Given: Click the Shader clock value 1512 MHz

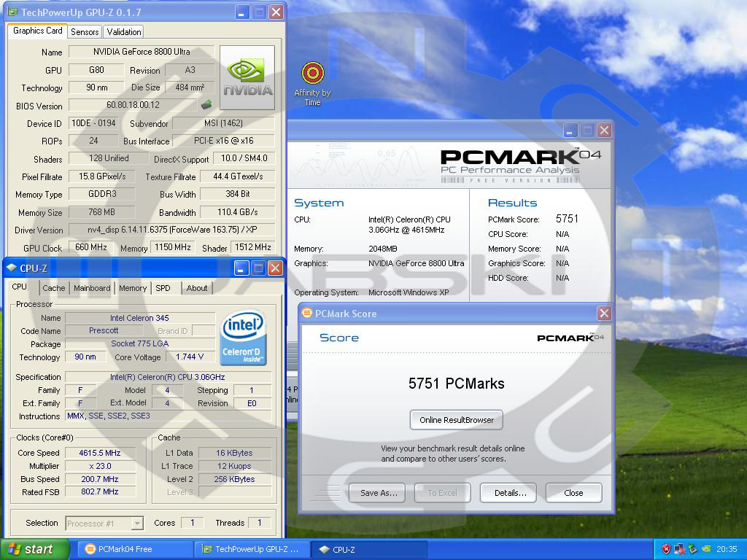Looking at the screenshot, I should pos(252,247).
